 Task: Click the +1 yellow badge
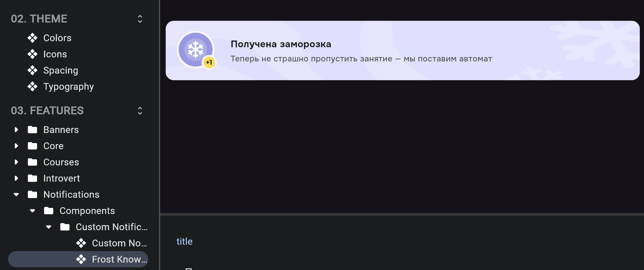coord(209,62)
